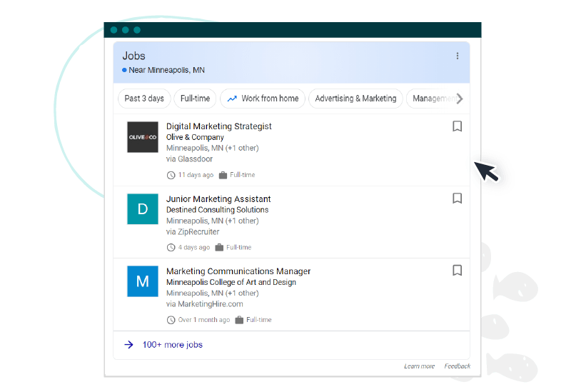The image size is (586, 392).
Task: Open the Junior Marketing Assistant listing
Action: 218,198
